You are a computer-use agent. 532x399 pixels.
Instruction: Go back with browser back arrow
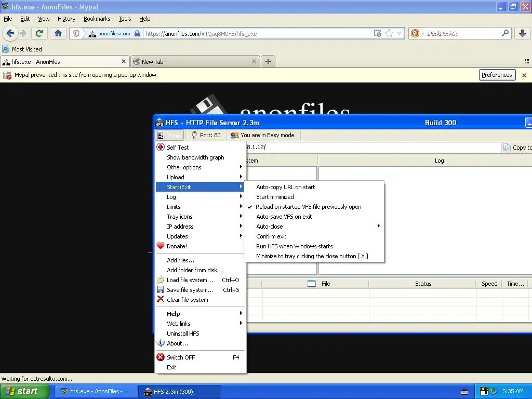pyautogui.click(x=10, y=33)
